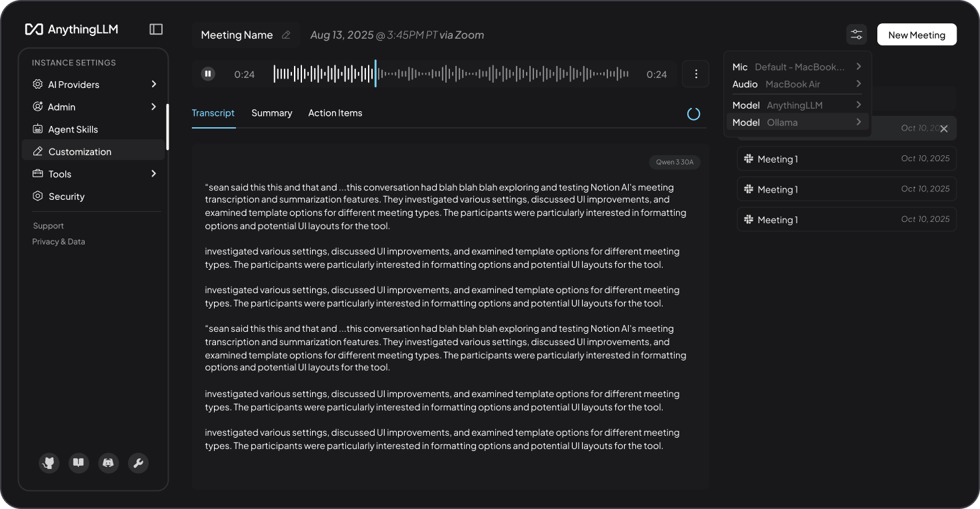Click the 'via Zoom' text

pyautogui.click(x=461, y=35)
